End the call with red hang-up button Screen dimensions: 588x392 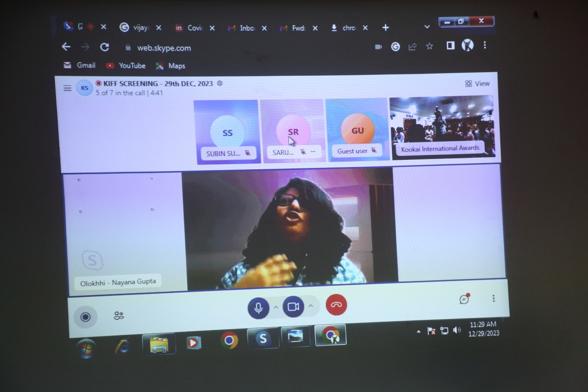click(x=336, y=305)
